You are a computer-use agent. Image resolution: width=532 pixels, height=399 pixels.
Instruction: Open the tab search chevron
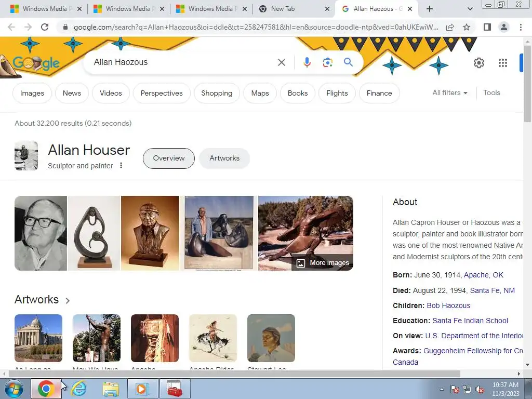(470, 9)
